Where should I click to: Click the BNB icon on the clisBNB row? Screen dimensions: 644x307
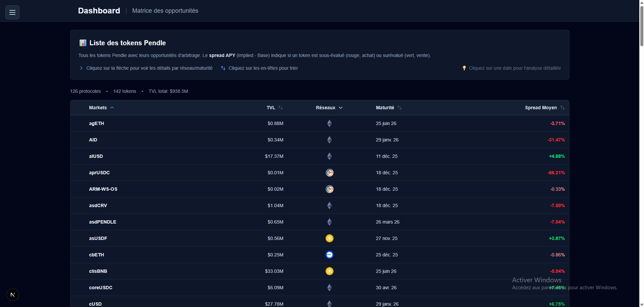tap(329, 271)
